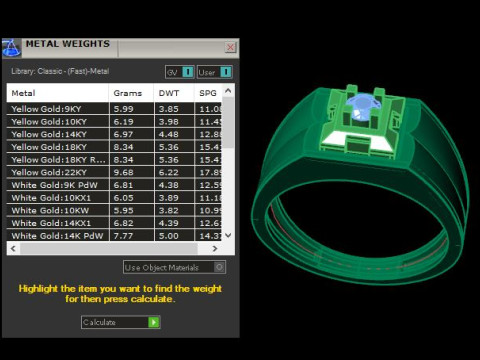
Task: Select the White Gold:10KW row
Action: coord(114,210)
